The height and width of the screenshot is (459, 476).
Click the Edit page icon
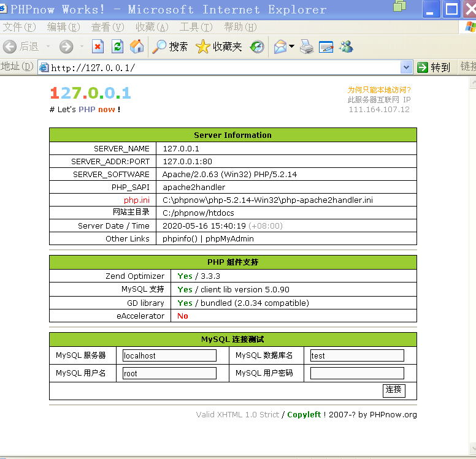coord(326,47)
